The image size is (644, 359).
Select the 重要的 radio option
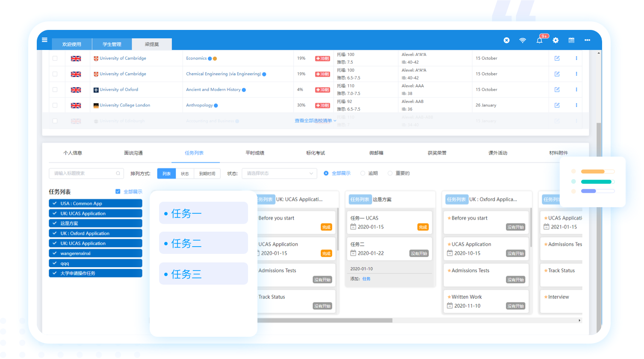(x=390, y=174)
